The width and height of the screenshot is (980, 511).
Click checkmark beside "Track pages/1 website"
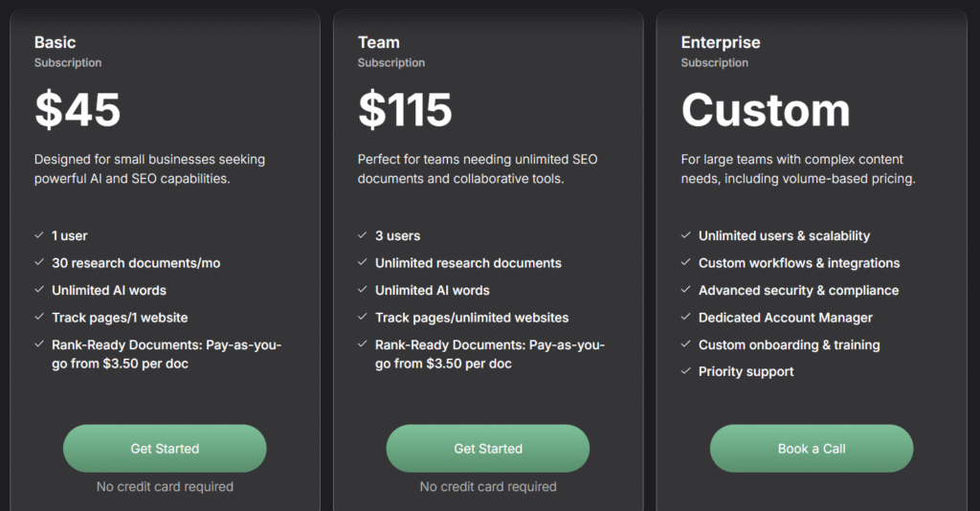tap(39, 317)
